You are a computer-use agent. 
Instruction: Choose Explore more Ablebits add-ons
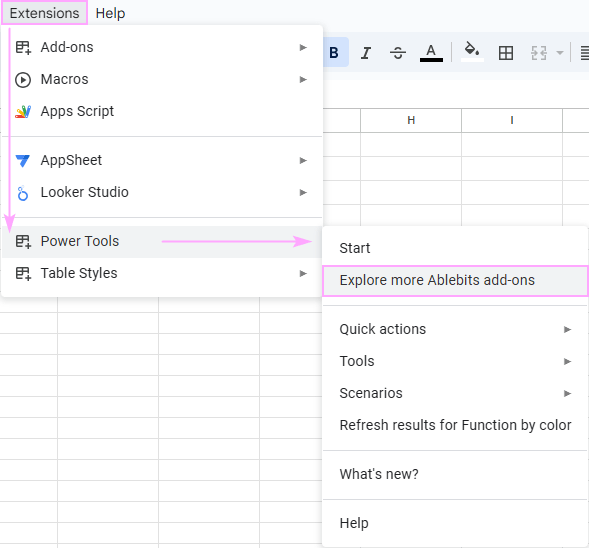(x=455, y=281)
